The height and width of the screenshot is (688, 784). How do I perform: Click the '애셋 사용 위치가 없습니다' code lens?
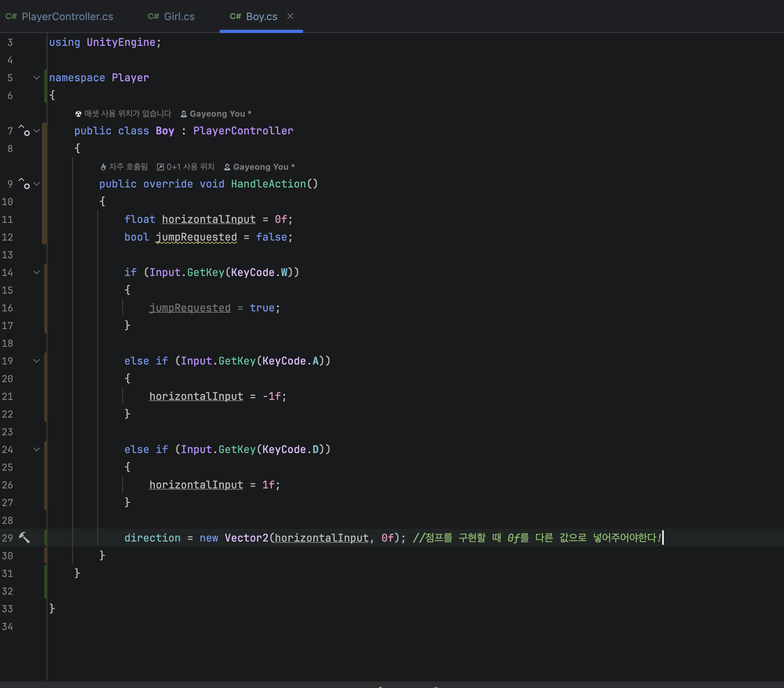(x=128, y=114)
